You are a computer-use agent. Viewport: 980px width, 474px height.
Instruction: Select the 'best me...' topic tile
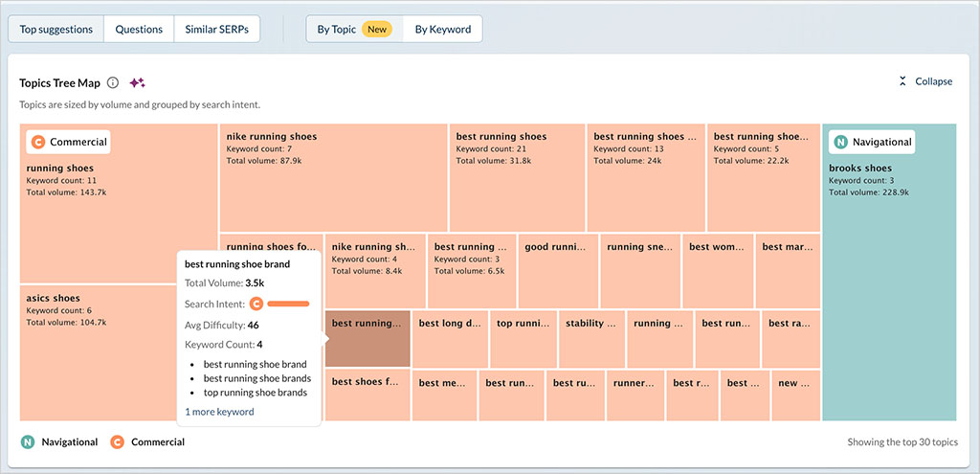(x=444, y=395)
